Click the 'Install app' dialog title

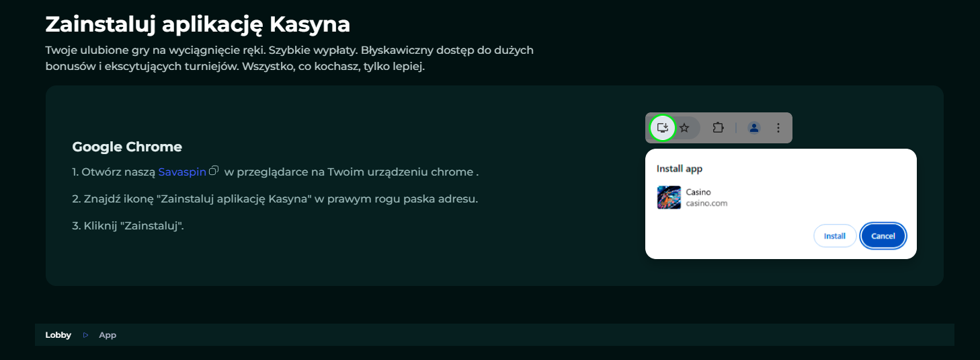point(680,169)
